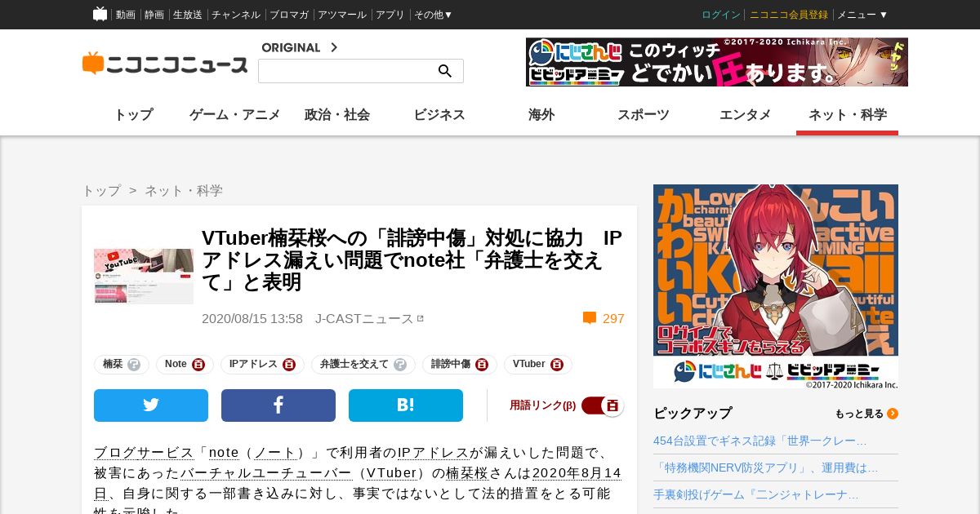
Task: Switch to エンタメ tab
Action: 746,115
